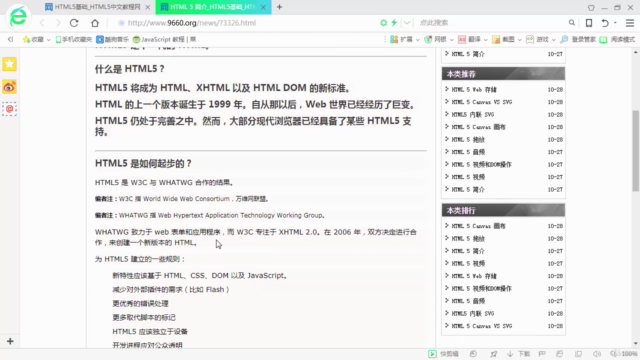Expand the 游戏 games dropdown

pos(553,40)
